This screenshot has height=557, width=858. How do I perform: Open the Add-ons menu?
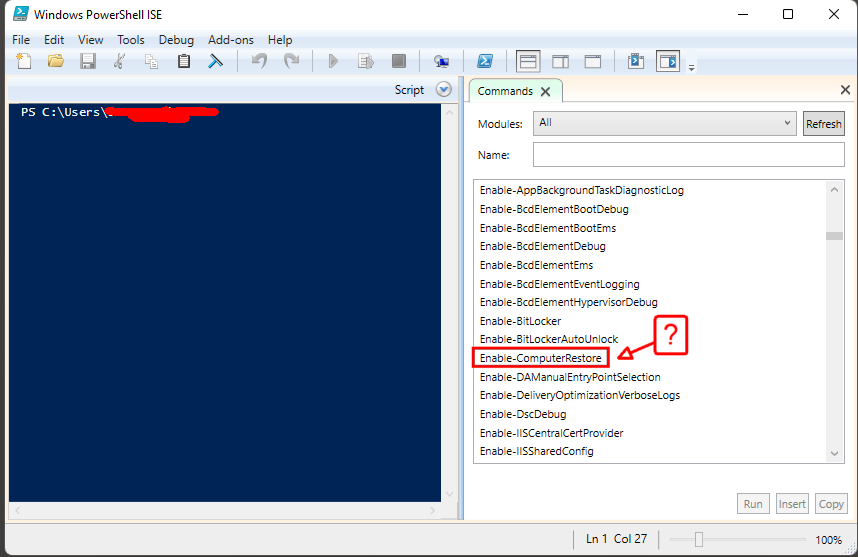click(231, 40)
